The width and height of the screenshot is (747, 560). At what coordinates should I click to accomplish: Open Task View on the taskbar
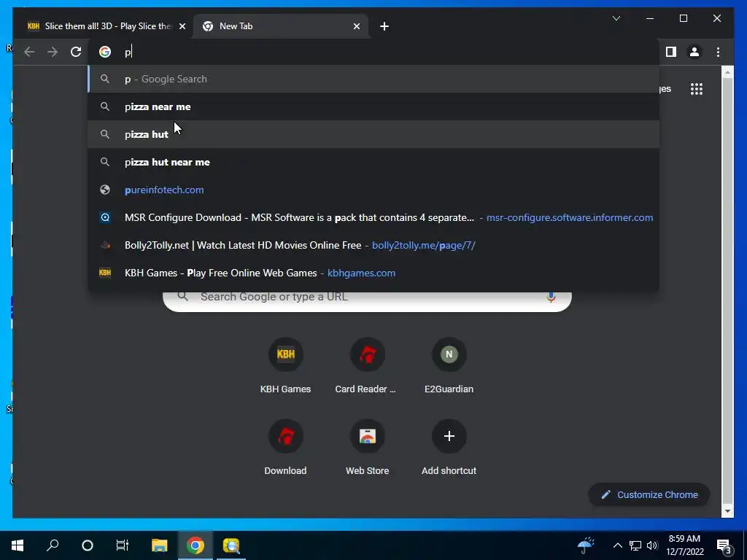(x=123, y=545)
